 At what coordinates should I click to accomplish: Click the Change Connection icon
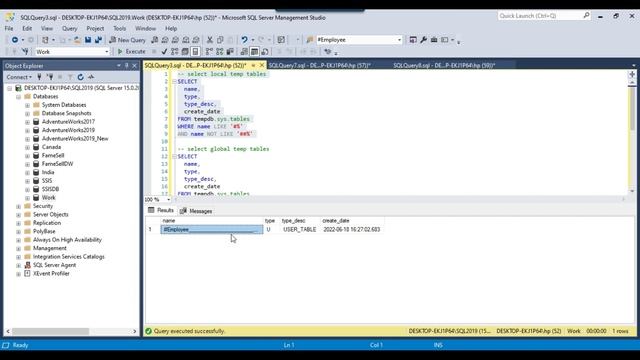pyautogui.click(x=25, y=52)
